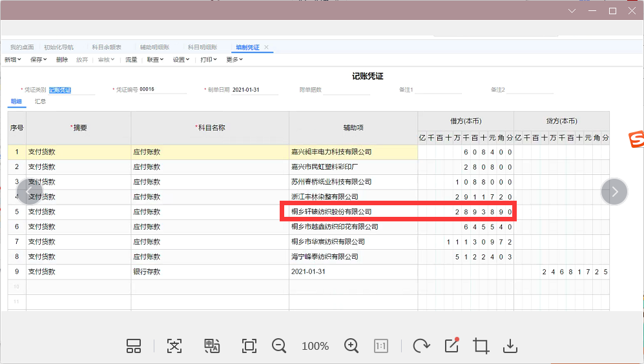Click row number 6 in 序号 column
The width and height of the screenshot is (644, 364).
(17, 227)
